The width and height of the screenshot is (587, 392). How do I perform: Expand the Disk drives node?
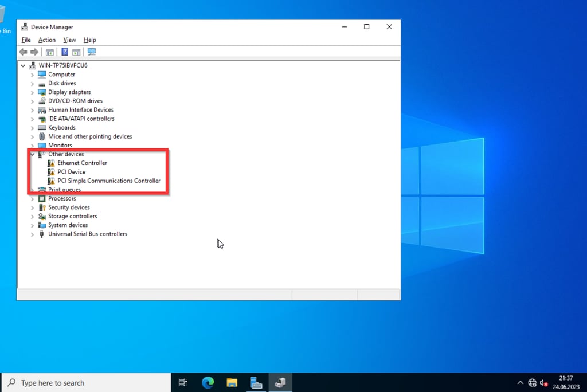click(x=32, y=84)
